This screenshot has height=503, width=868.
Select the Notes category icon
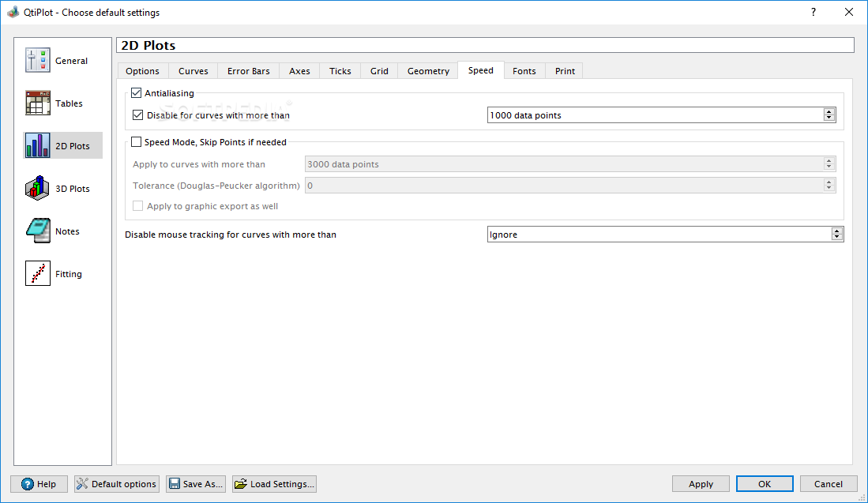pyautogui.click(x=38, y=231)
